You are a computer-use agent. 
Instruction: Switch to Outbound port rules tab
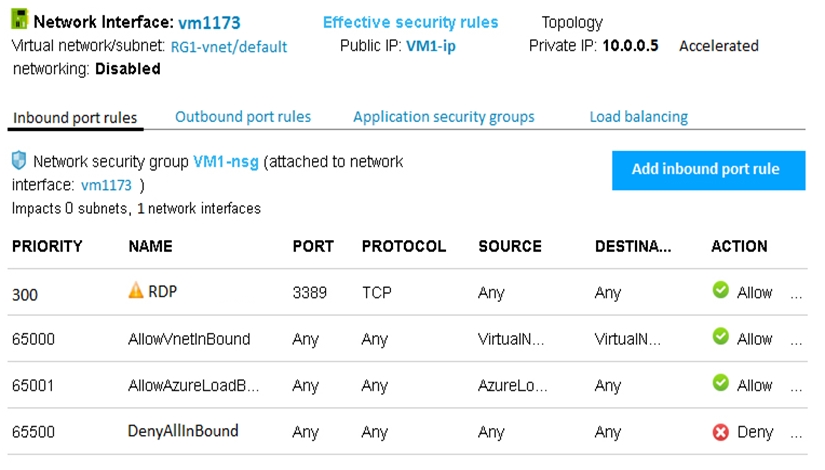(243, 117)
